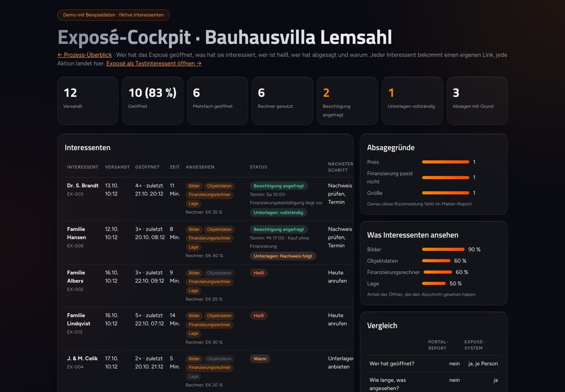Click the Vergleich panel heading
The width and height of the screenshot is (565, 392).
(x=382, y=325)
